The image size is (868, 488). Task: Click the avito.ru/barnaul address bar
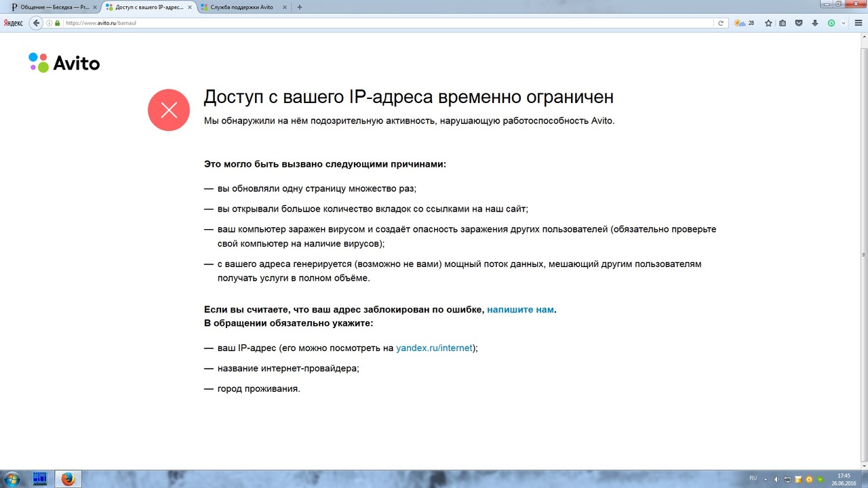coord(387,23)
